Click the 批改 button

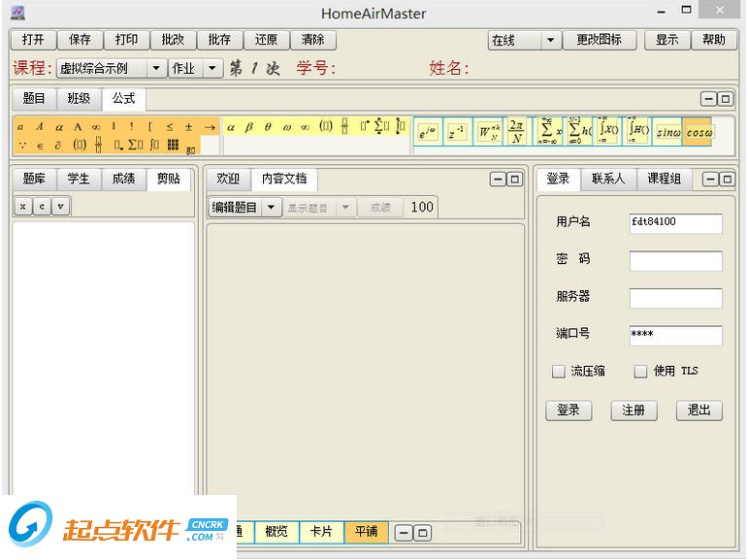pos(173,40)
